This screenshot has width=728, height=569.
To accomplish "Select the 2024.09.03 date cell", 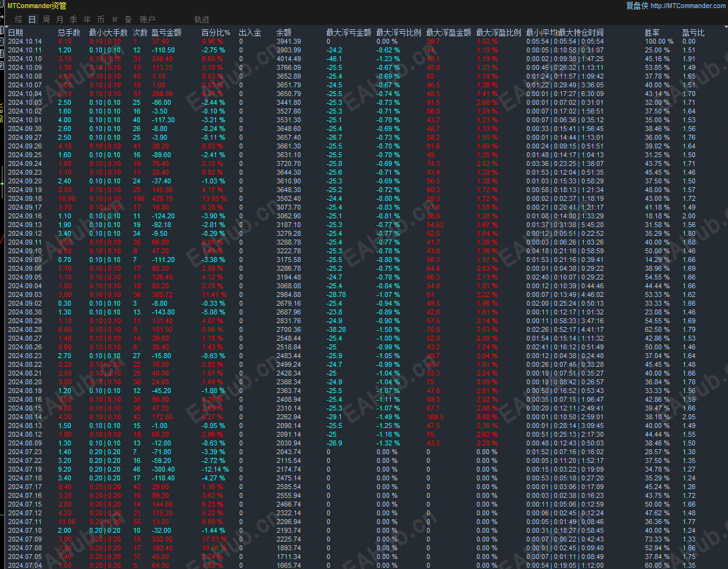I will (25, 294).
